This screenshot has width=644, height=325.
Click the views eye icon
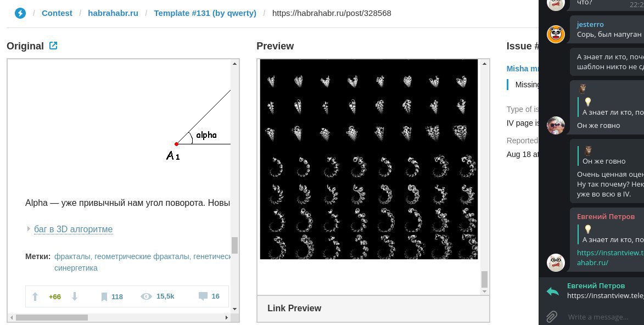[x=146, y=296]
